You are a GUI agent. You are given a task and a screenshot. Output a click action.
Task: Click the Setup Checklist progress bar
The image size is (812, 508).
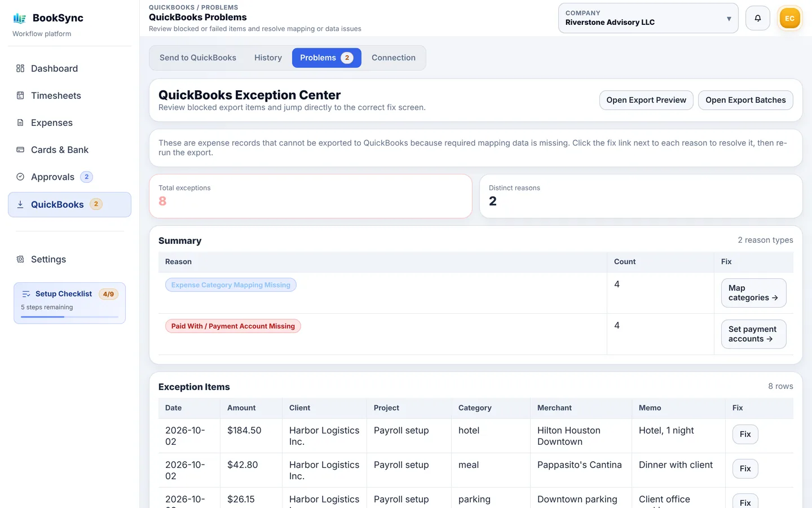[x=69, y=317]
